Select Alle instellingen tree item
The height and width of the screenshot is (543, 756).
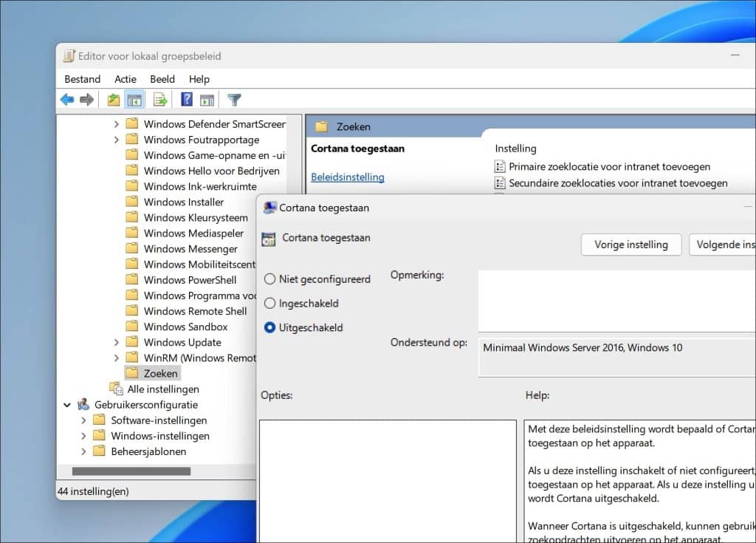pyautogui.click(x=163, y=389)
